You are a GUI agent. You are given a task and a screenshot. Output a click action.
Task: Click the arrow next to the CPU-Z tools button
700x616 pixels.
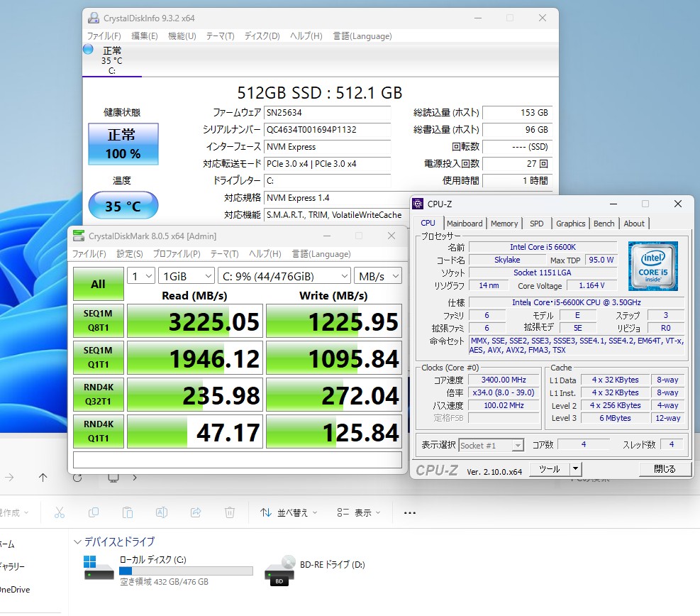[575, 468]
